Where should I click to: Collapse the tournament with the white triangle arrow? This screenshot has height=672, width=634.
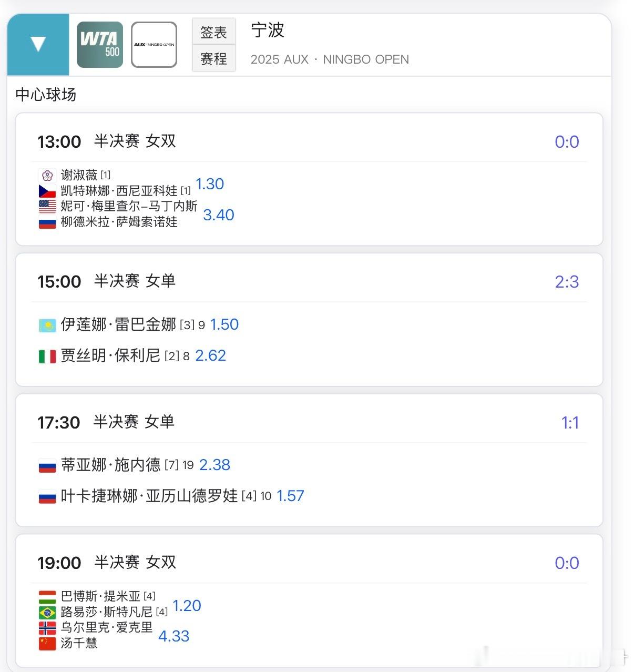tap(38, 44)
